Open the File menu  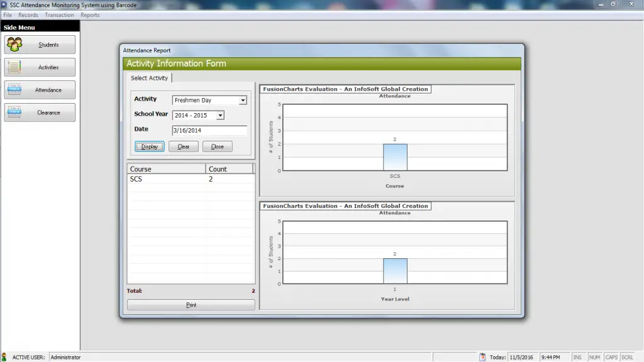[8, 15]
